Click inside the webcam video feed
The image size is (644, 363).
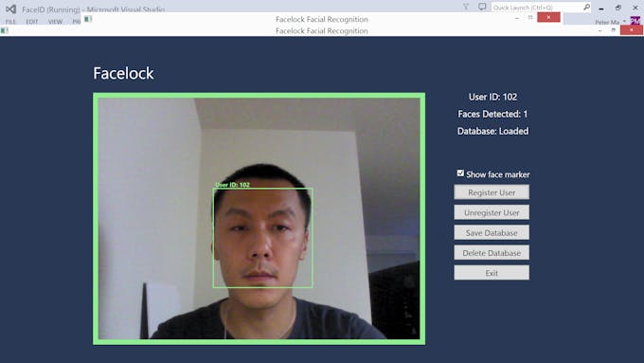tap(259, 218)
